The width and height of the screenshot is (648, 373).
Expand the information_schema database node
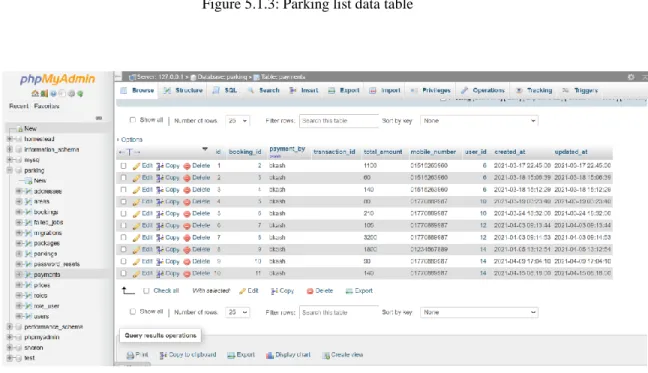pos(10,150)
